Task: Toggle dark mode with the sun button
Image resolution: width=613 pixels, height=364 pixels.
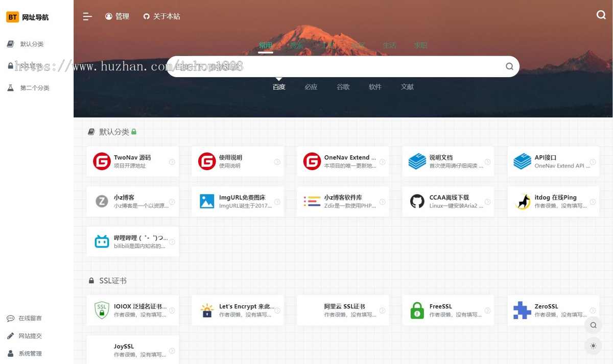Action: (593, 346)
